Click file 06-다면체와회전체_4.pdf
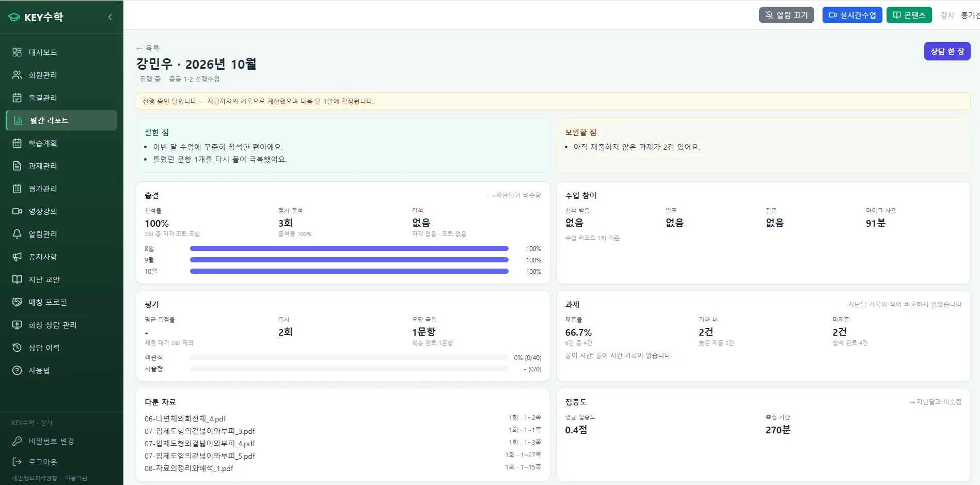980x485 pixels. click(x=185, y=419)
